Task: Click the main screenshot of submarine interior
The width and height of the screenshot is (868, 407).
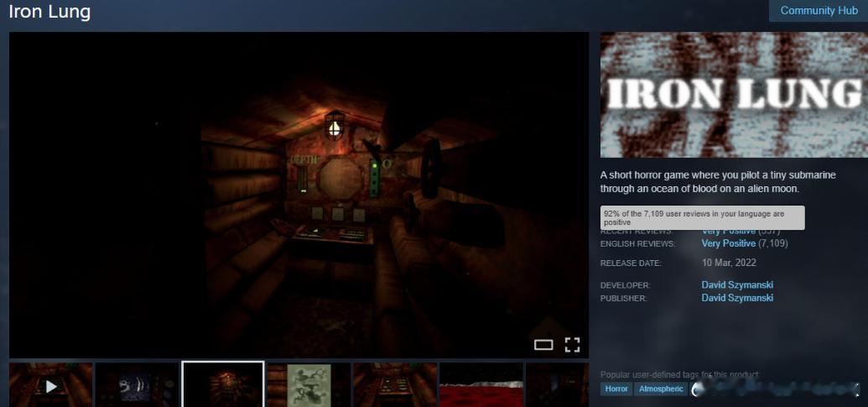Action: pos(299,195)
